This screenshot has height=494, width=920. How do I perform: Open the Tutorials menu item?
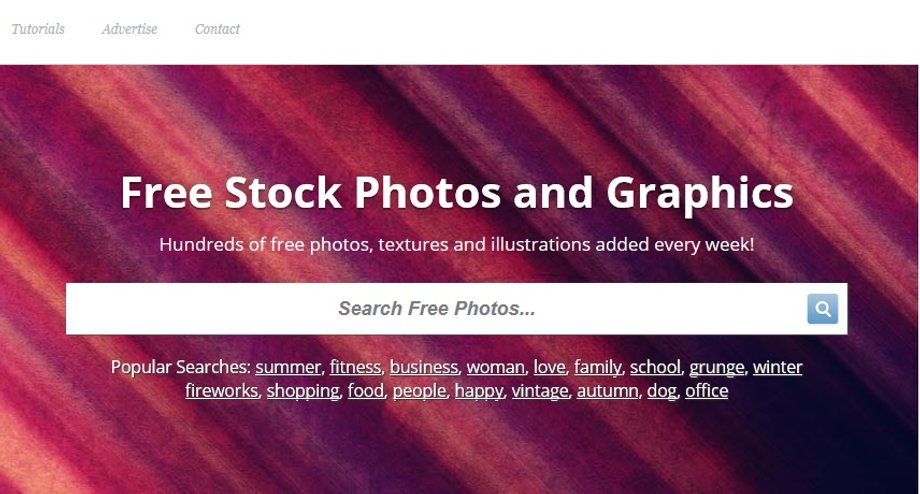[38, 29]
